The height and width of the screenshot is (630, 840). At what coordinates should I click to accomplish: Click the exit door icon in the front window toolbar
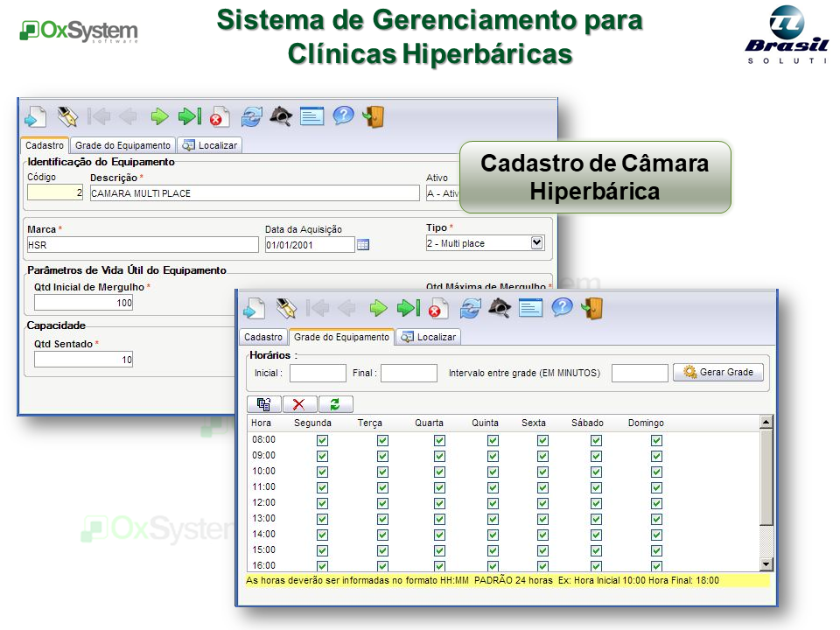click(x=593, y=308)
